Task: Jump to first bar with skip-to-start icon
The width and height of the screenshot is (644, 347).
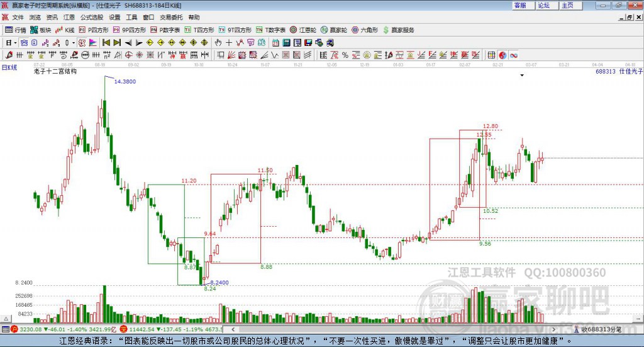Action: (x=106, y=43)
